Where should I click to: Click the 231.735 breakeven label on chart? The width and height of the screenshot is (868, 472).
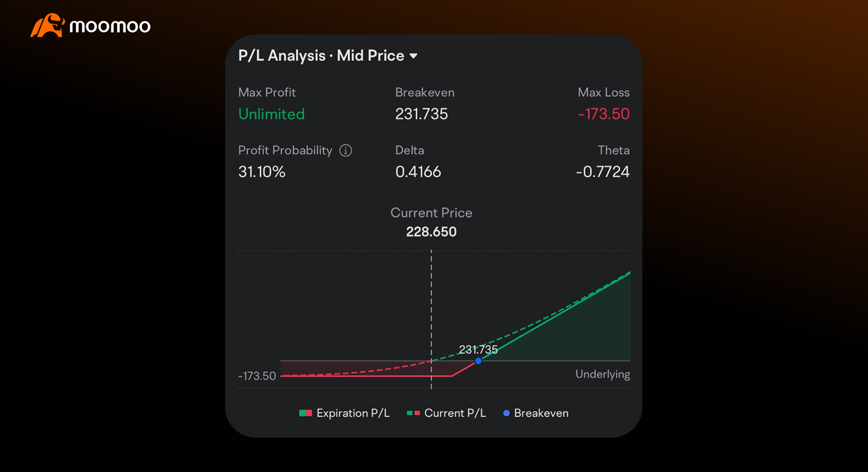pos(478,349)
